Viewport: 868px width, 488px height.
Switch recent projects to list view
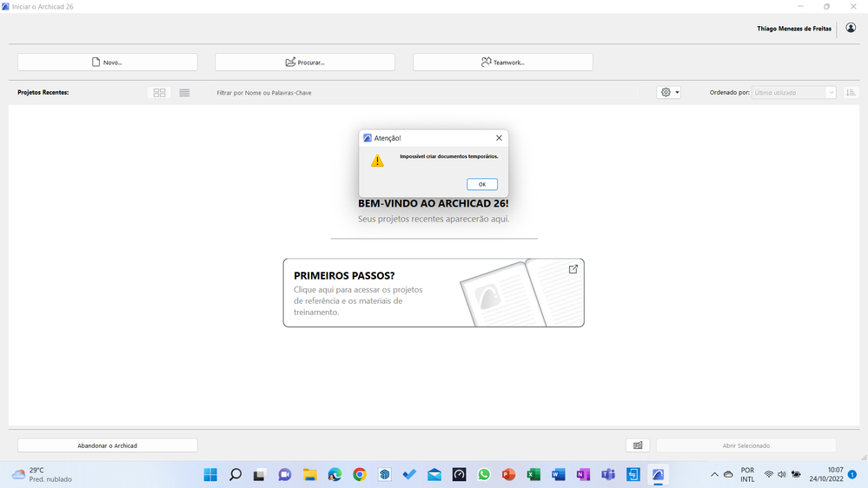(184, 93)
